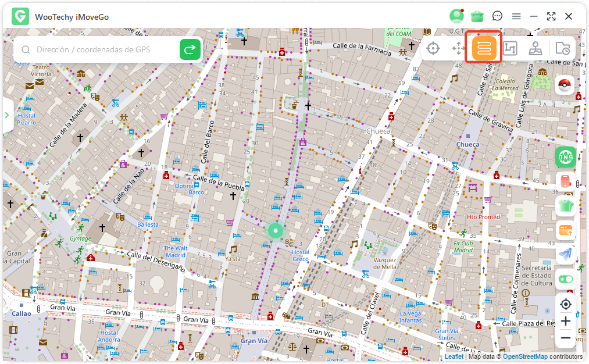Viewport: 589px width, 364px height.
Task: Switch to multi-spot route mode
Action: [x=510, y=49]
